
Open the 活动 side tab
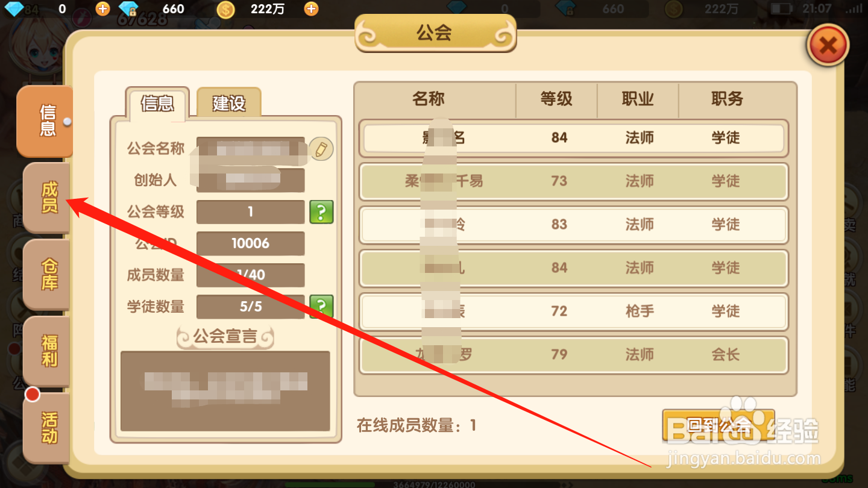point(48,428)
